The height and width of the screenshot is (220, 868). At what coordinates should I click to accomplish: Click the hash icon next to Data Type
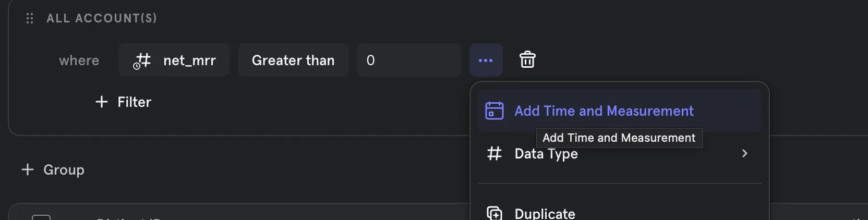(494, 153)
